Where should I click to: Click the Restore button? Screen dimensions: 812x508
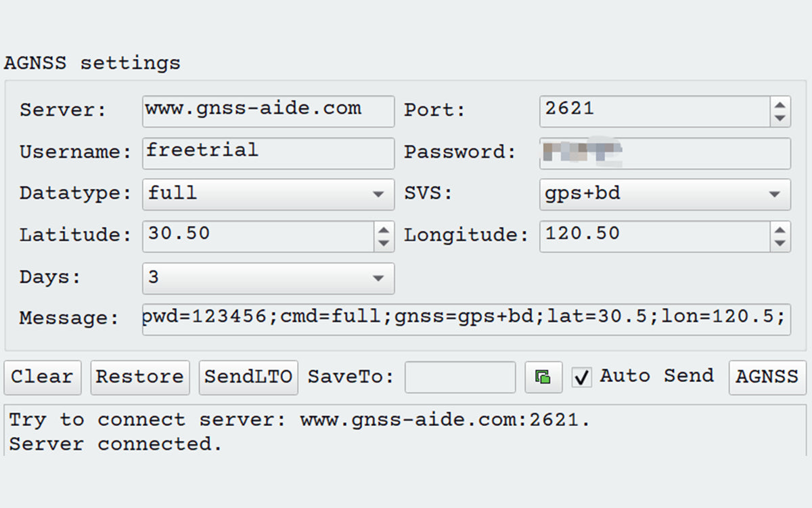coord(140,377)
